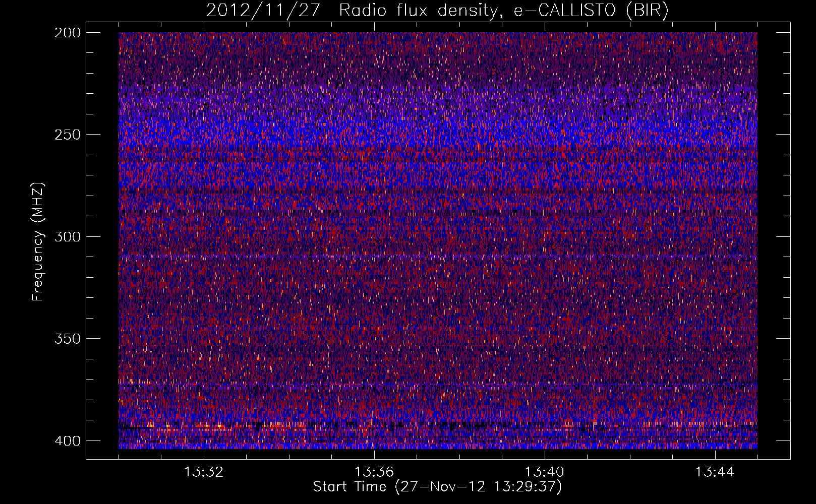
Task: Click the 13:32 time tick label
Action: 204,472
